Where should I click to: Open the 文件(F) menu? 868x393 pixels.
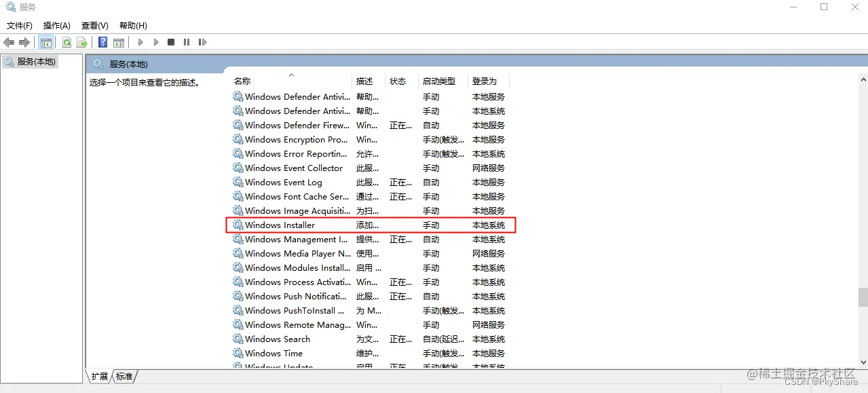20,26
